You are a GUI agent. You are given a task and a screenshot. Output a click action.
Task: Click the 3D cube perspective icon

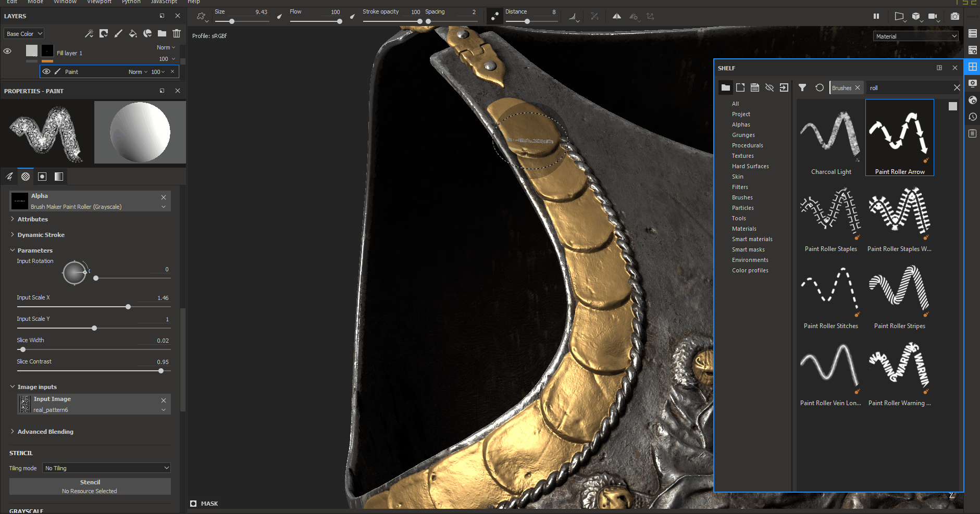click(916, 17)
